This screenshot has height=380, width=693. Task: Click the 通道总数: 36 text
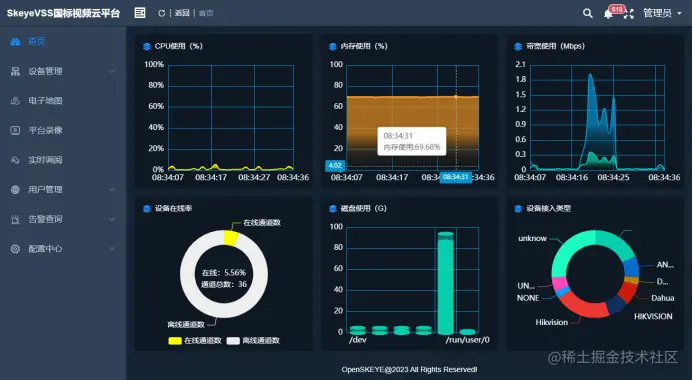(224, 284)
